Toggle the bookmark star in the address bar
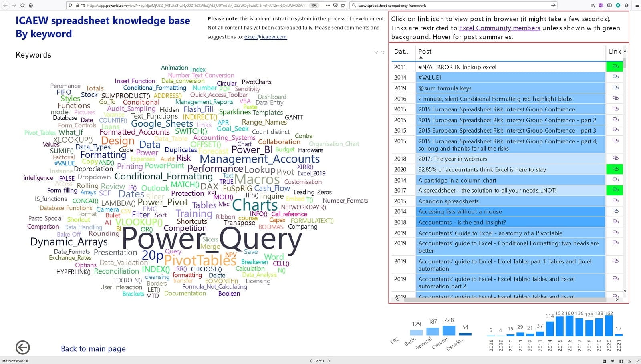Viewport: 641px width, 364px height. pyautogui.click(x=343, y=5)
